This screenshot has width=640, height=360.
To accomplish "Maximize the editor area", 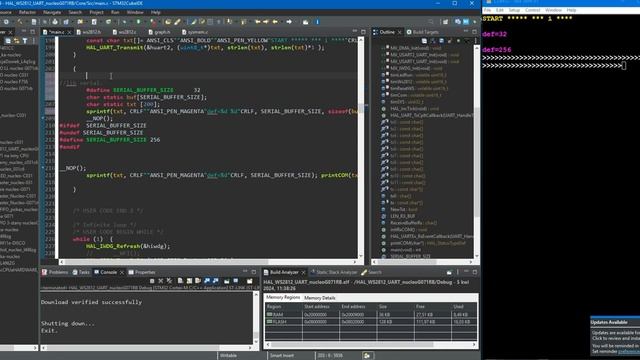I will (363, 31).
